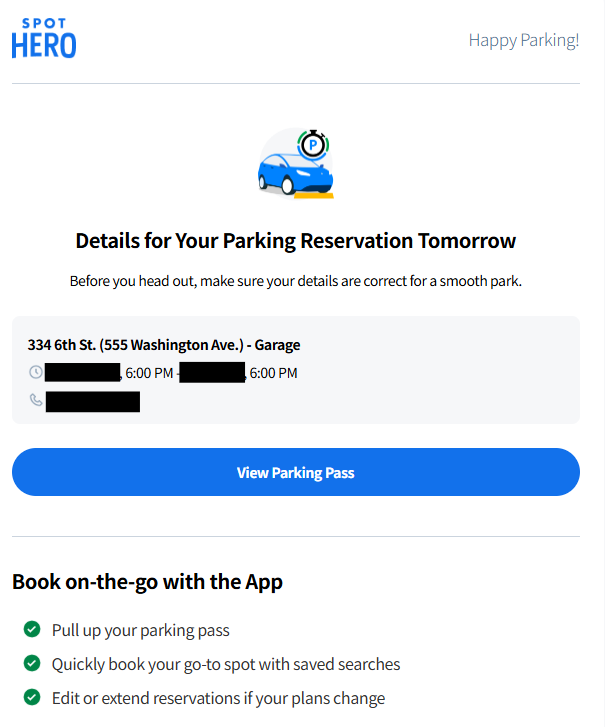This screenshot has height=727, width=605.
Task: Click the clock icon beside reservation times
Action: coord(36,373)
